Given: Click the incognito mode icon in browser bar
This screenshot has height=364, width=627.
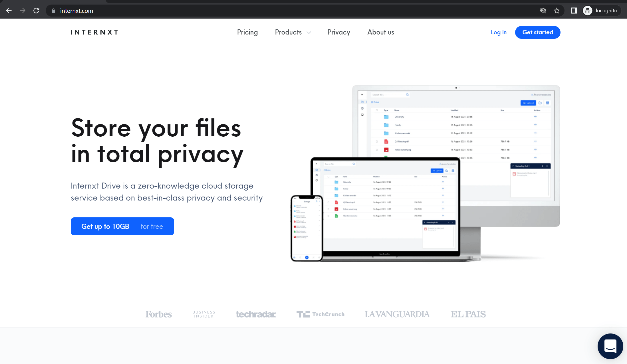Looking at the screenshot, I should coord(588,10).
